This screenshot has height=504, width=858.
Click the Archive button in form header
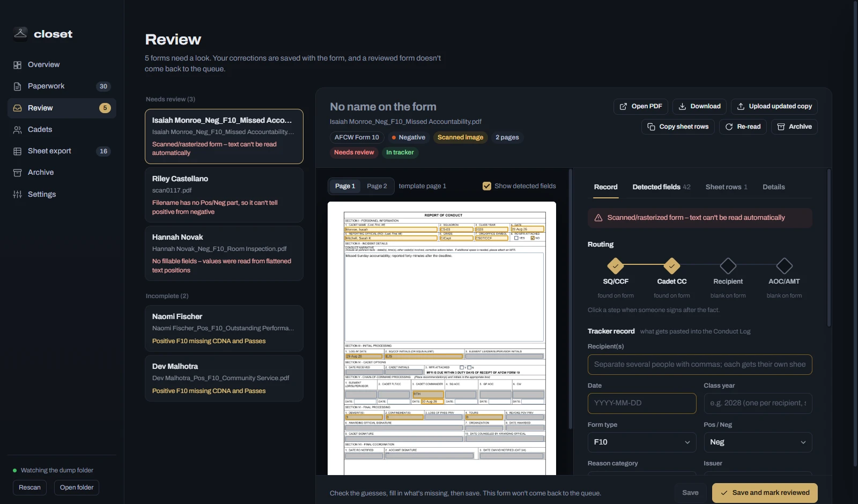794,127
